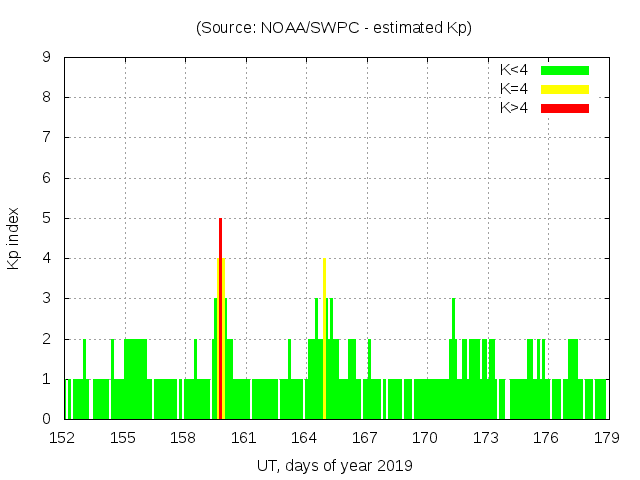
Task: Click the x-axis tick label 161
Action: [x=244, y=438]
